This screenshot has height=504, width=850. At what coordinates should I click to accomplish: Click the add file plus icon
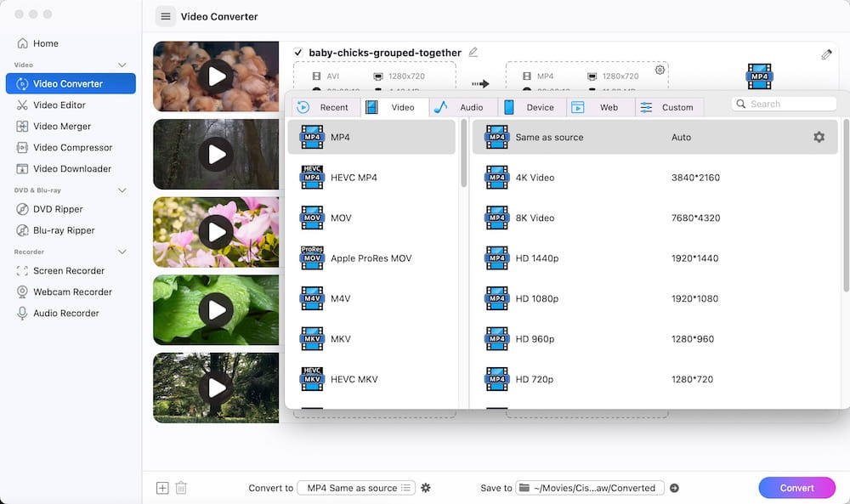coord(162,488)
